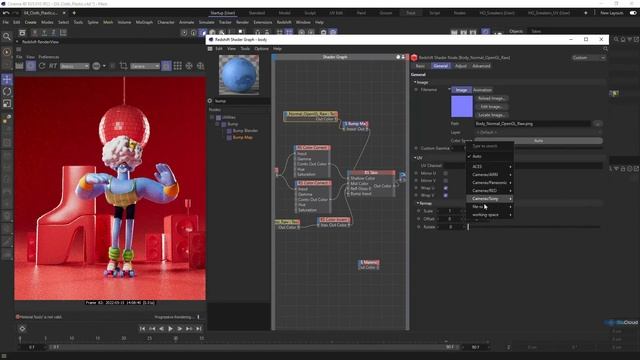
Task: Click the globe icon in RenderView toolbar
Action: pos(200,66)
